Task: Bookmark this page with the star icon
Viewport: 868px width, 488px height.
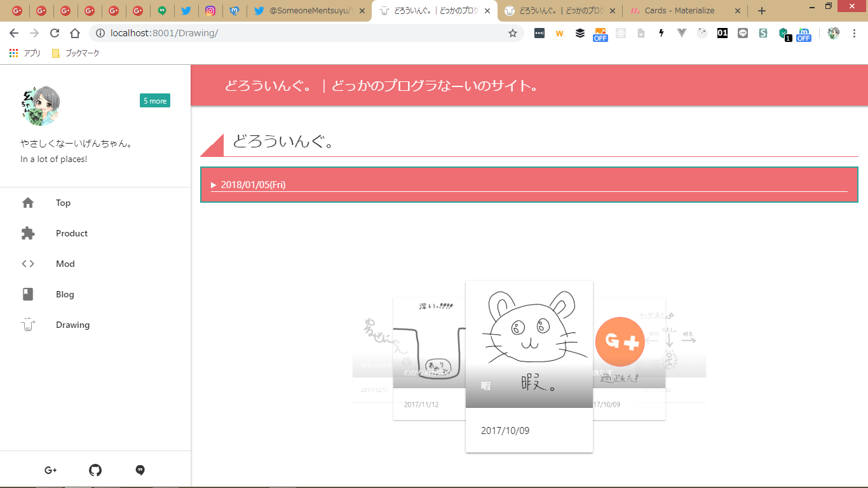Action: click(512, 33)
